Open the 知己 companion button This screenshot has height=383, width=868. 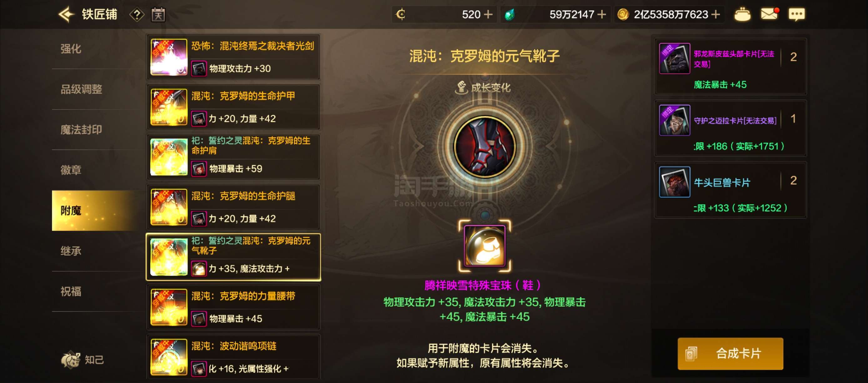pyautogui.click(x=83, y=360)
